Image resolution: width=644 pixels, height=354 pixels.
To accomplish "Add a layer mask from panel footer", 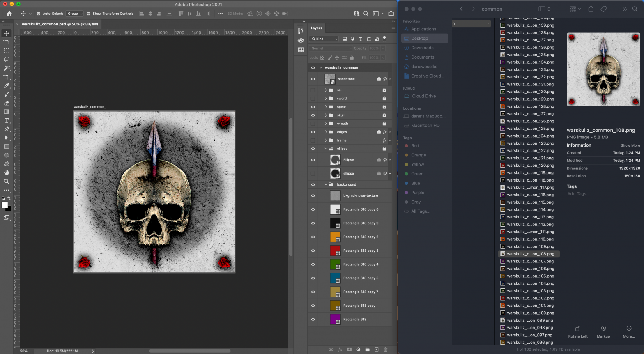I will click(349, 349).
